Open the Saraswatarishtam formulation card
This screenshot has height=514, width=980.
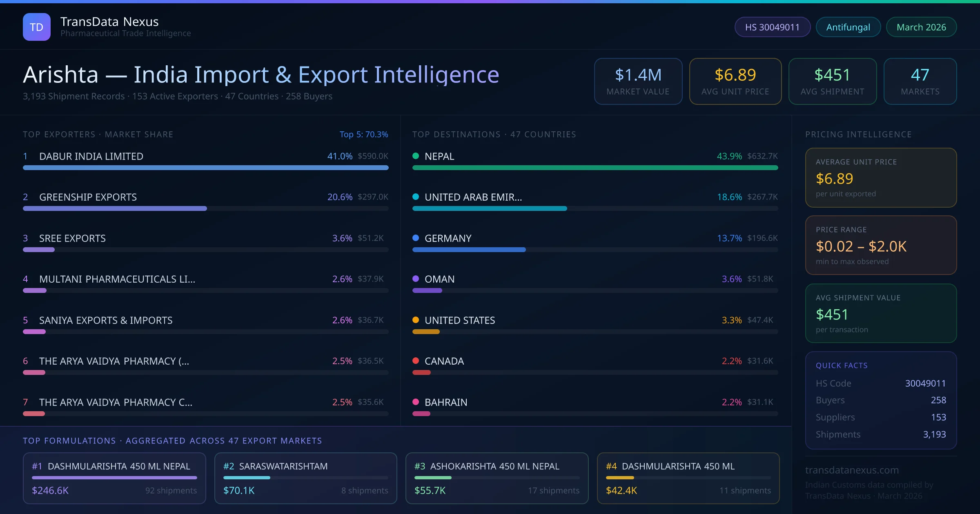click(x=305, y=478)
